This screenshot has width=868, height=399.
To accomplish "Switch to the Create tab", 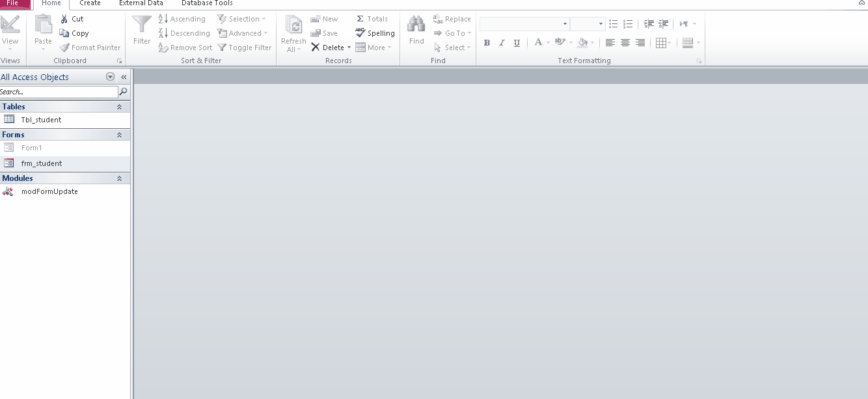I will 90,3.
